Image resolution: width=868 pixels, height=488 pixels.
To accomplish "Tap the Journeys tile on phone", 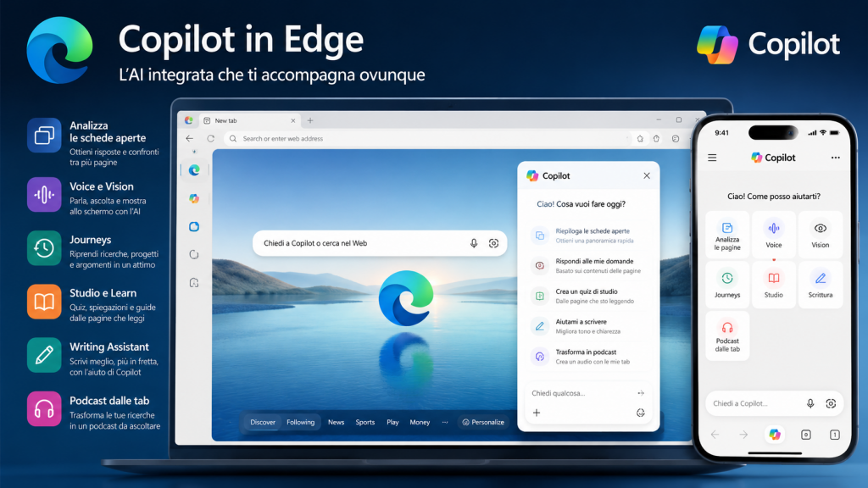I will pos(727,285).
